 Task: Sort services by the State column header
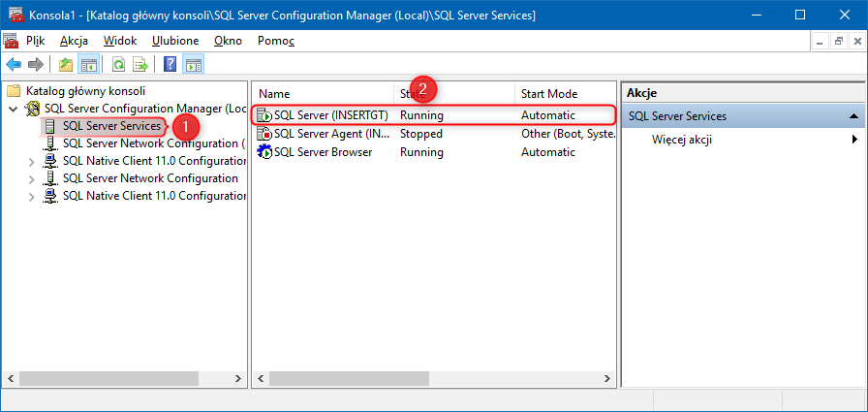(454, 94)
